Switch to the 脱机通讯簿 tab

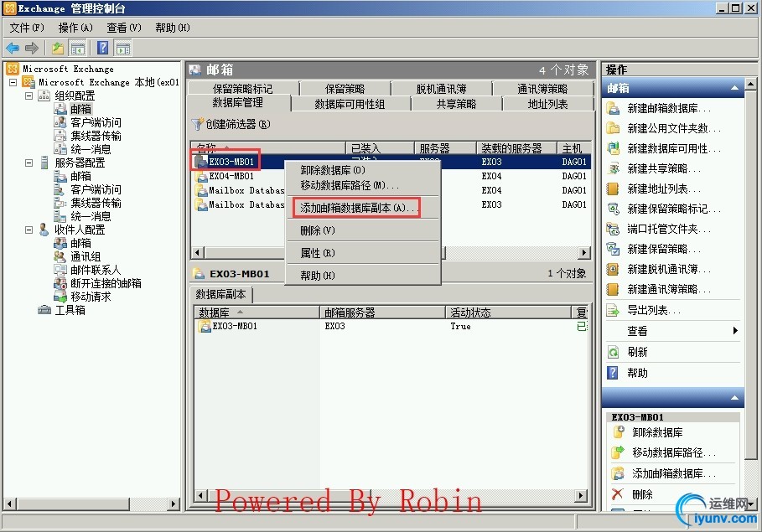[441, 89]
